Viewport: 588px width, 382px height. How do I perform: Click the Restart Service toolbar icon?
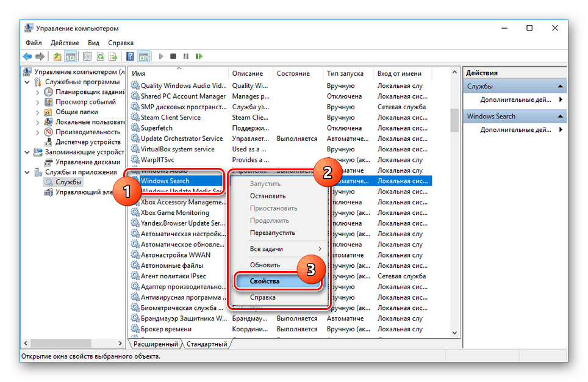pyautogui.click(x=199, y=56)
